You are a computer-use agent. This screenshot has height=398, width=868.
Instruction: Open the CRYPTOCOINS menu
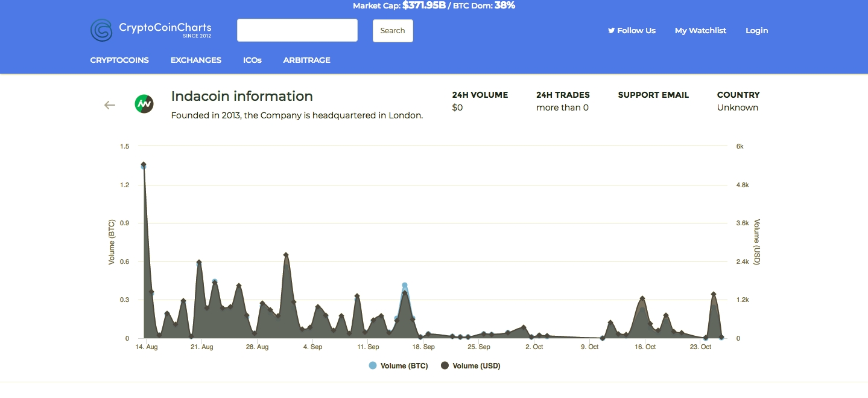pyautogui.click(x=119, y=60)
